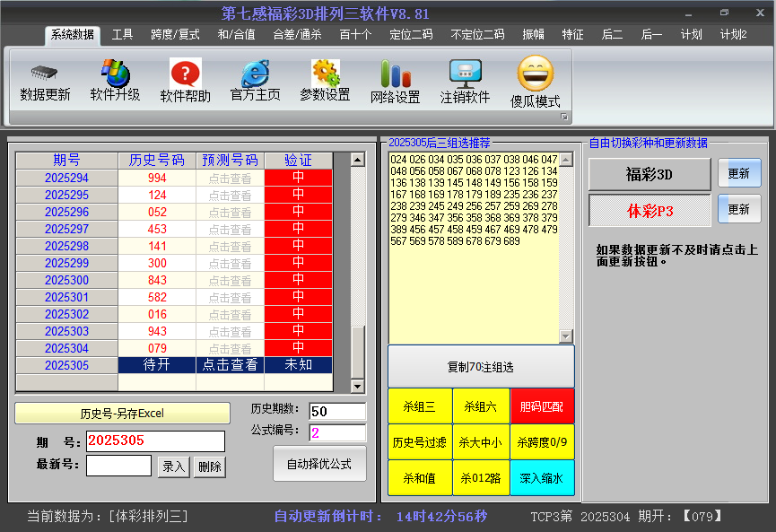Click 复制70注组选 button
Screen dimensions: 776x532
pyautogui.click(x=481, y=367)
